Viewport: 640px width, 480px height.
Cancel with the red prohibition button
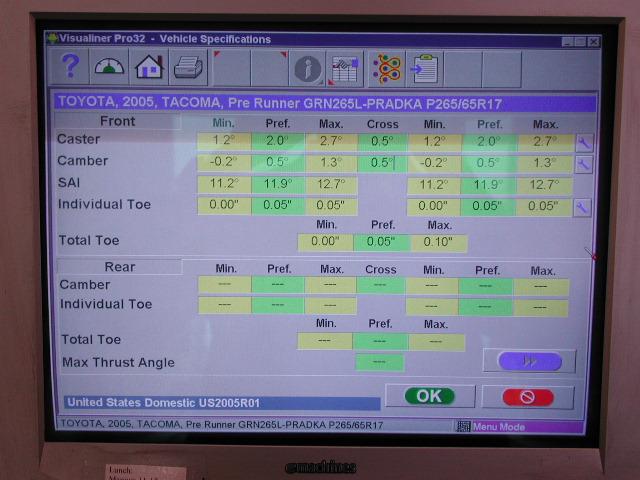pyautogui.click(x=528, y=397)
